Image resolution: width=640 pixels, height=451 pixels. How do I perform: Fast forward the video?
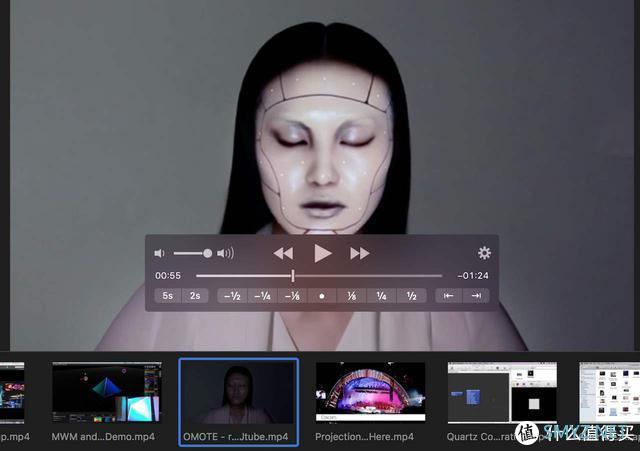click(360, 253)
